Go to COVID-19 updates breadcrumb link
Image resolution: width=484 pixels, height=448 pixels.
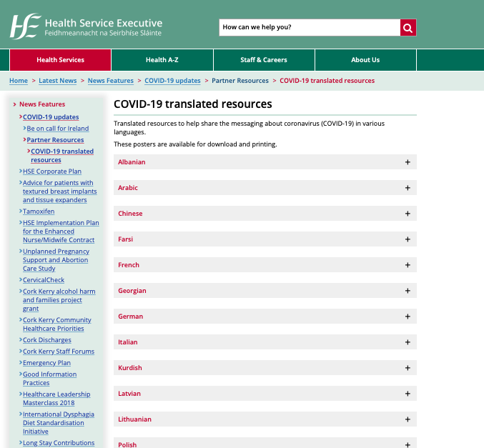[172, 81]
